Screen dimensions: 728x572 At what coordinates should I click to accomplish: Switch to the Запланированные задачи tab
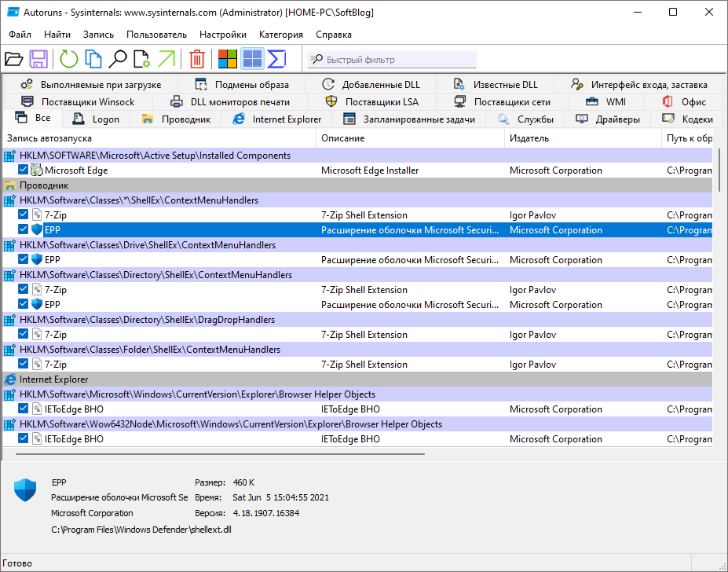[x=409, y=119]
